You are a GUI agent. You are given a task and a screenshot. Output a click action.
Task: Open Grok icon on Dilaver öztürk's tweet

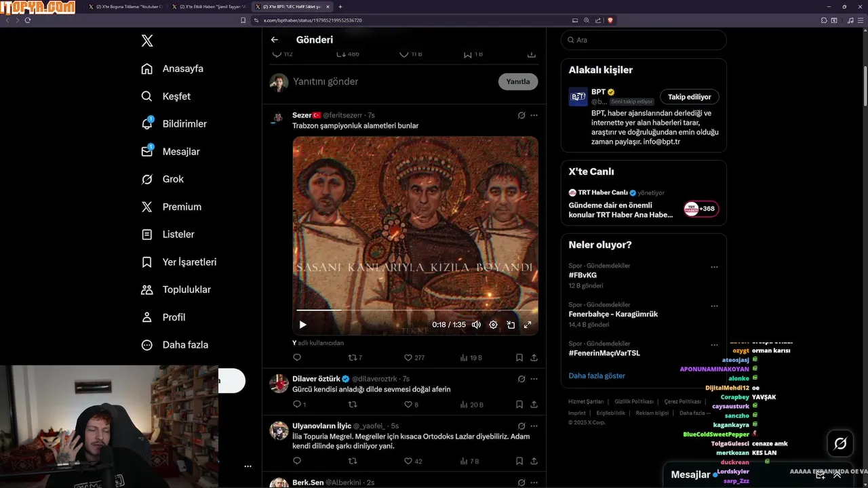tap(521, 379)
